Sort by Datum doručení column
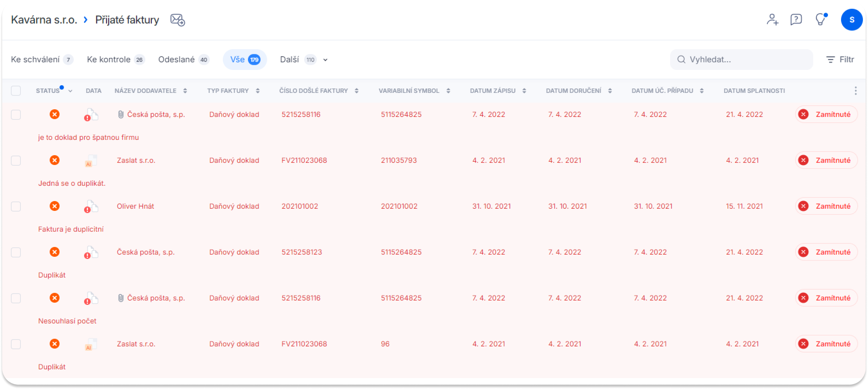This screenshot has width=868, height=389. (x=610, y=91)
